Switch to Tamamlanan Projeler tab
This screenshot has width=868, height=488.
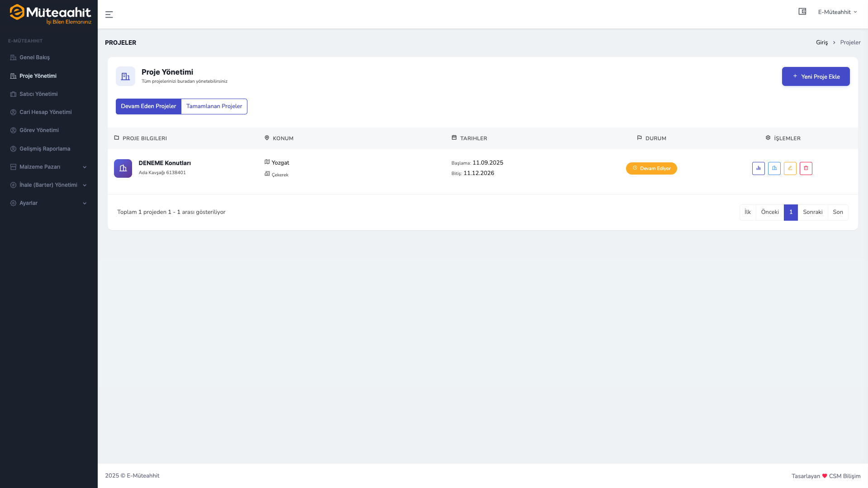[214, 106]
